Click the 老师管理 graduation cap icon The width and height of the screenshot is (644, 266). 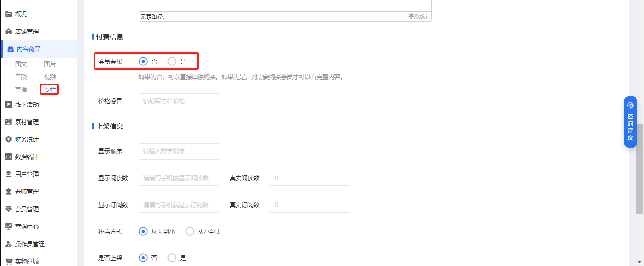click(8, 192)
